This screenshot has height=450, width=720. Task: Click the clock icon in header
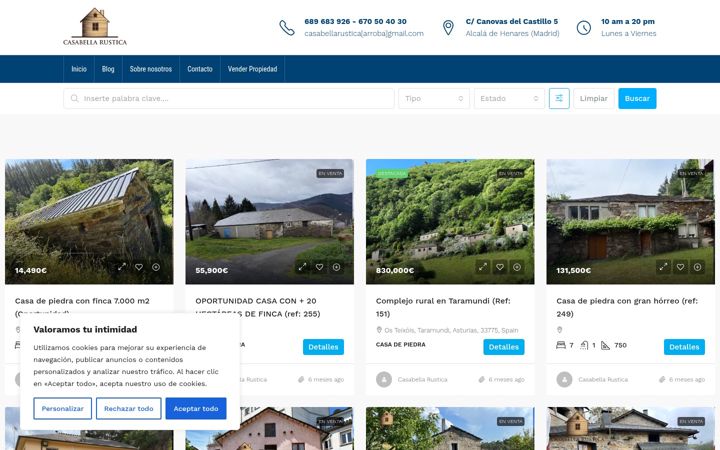584,28
